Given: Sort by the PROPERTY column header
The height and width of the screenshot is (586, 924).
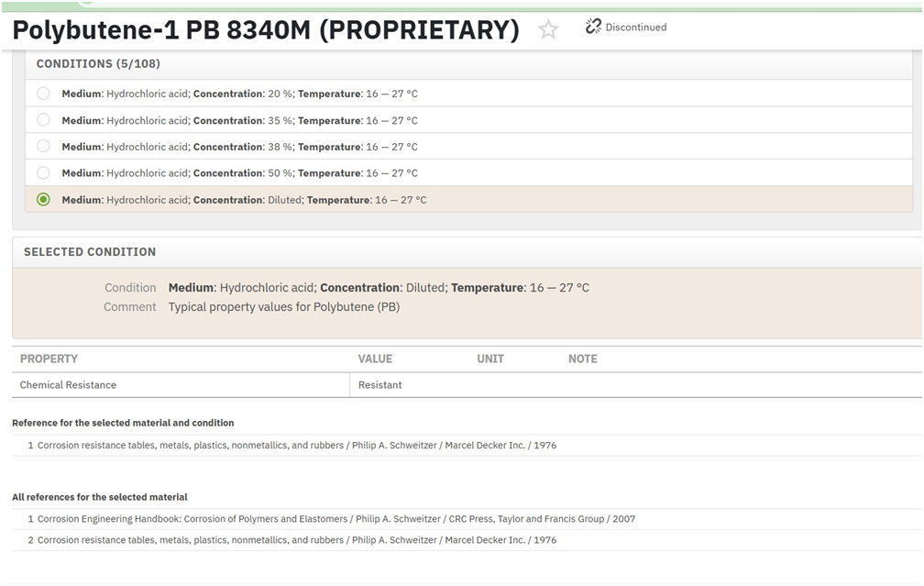Looking at the screenshot, I should 49,359.
